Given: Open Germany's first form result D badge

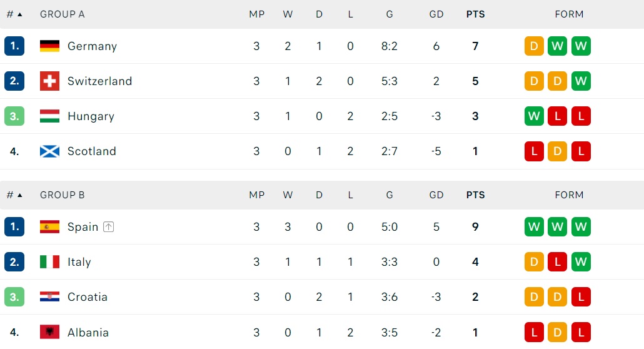Looking at the screenshot, I should click(x=534, y=46).
